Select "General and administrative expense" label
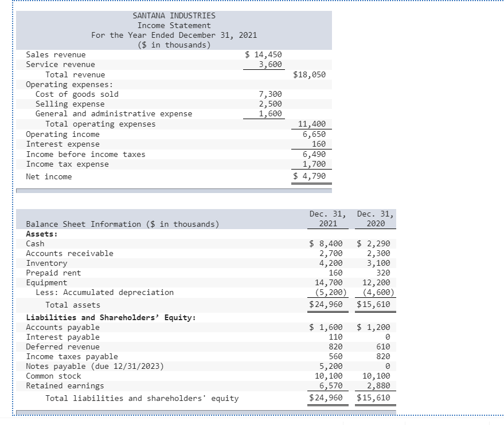 click(x=114, y=114)
